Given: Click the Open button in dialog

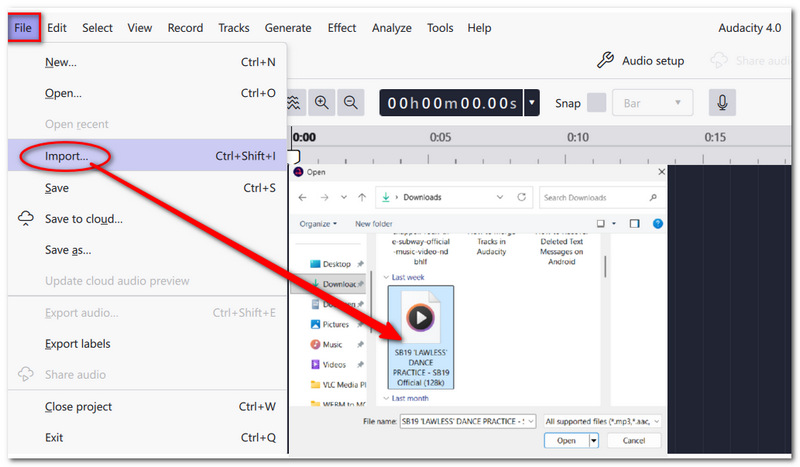Looking at the screenshot, I should (566, 440).
